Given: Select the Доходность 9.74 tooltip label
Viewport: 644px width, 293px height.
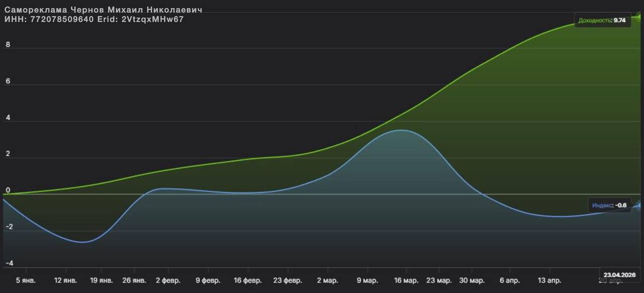Looking at the screenshot, I should [602, 21].
